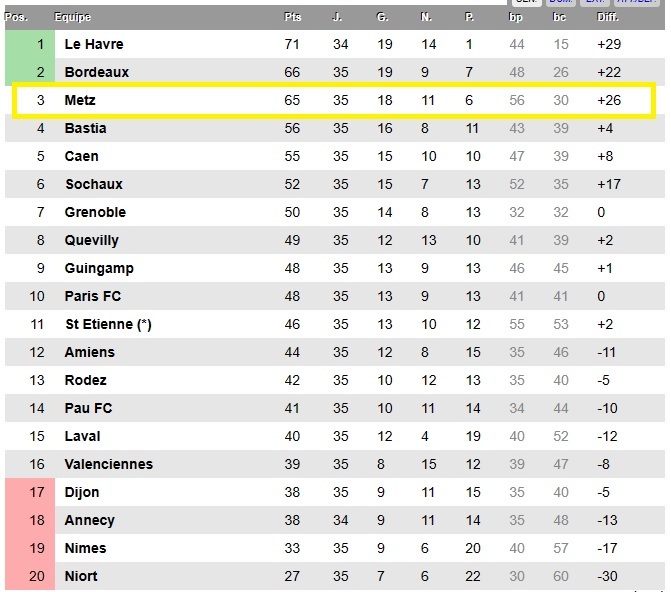This screenshot has width=671, height=592.
Task: Click Dijon in the relegation zone
Action: point(82,492)
